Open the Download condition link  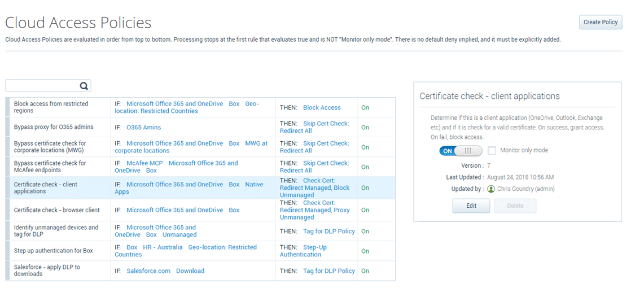[190, 270]
